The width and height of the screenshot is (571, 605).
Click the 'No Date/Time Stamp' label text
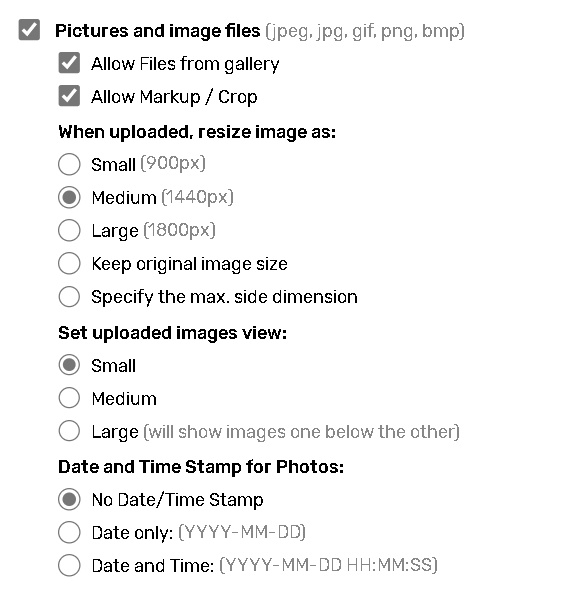tap(177, 500)
